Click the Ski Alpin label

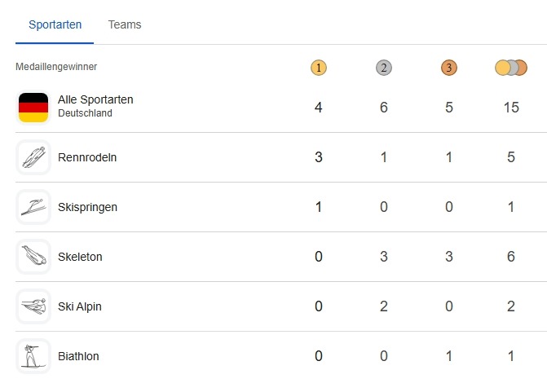(x=80, y=306)
